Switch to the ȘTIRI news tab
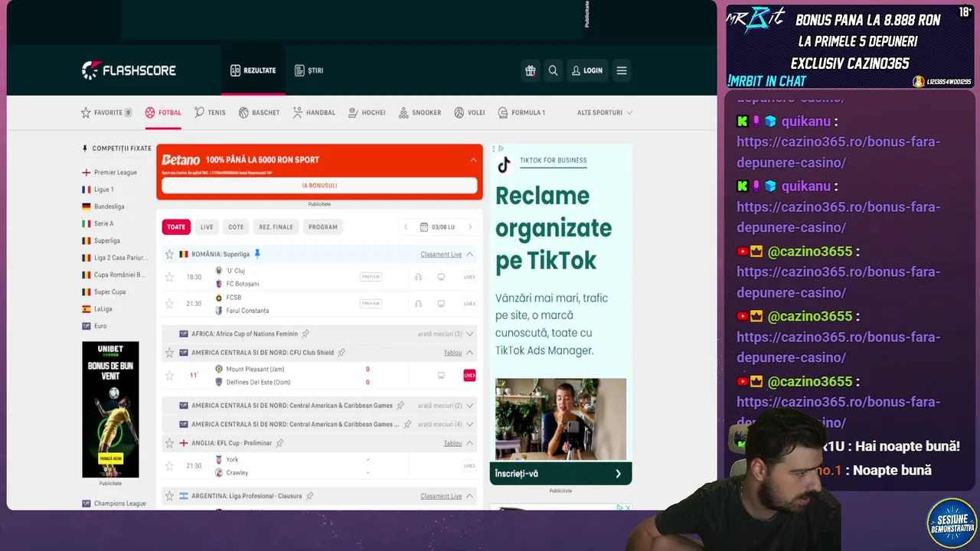The image size is (980, 551). coord(309,70)
